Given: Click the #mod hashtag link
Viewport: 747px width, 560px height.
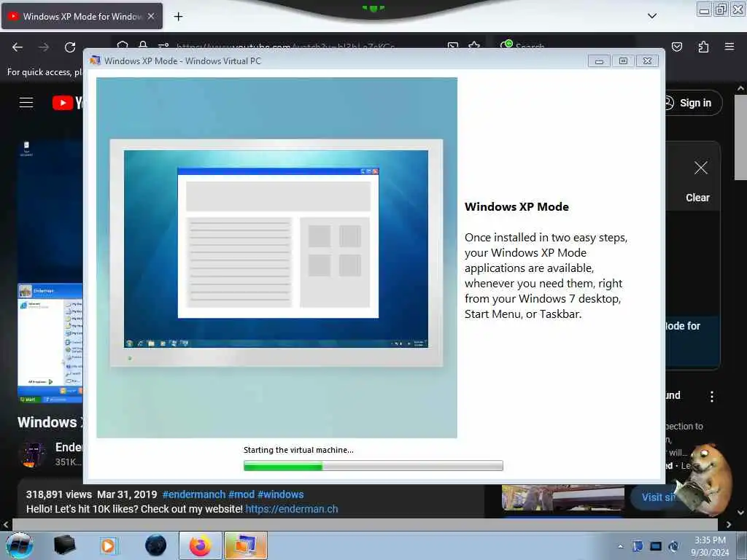Looking at the screenshot, I should pyautogui.click(x=241, y=494).
